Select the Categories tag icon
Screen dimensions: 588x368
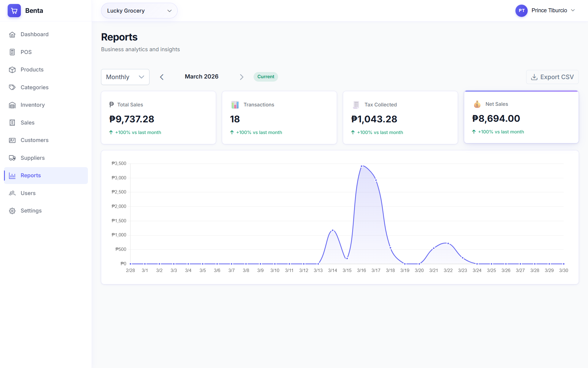coord(12,87)
